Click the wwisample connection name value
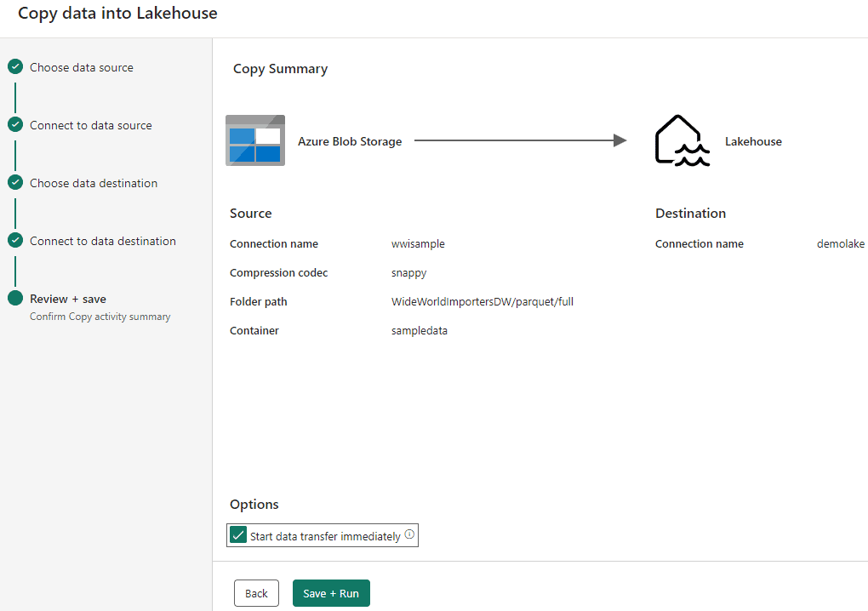The width and height of the screenshot is (868, 611). (x=418, y=244)
